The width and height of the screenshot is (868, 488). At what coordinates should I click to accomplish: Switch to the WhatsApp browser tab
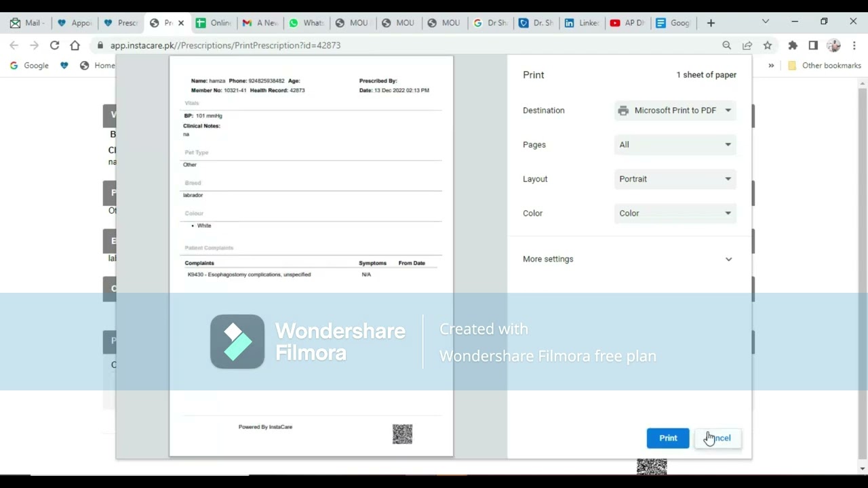306,22
